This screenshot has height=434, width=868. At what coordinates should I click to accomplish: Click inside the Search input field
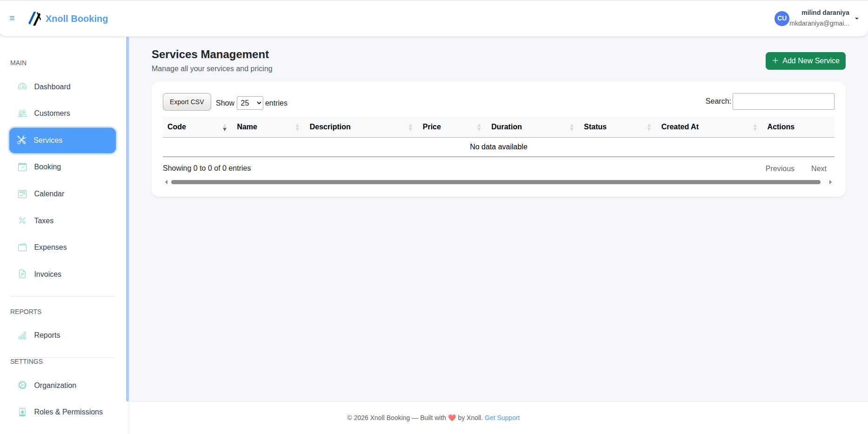pyautogui.click(x=783, y=101)
